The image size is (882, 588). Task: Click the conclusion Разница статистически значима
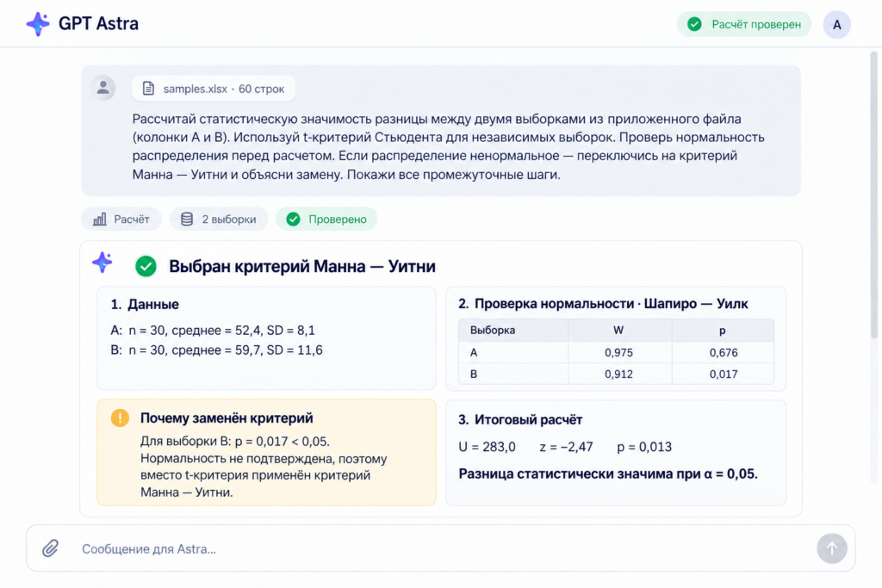608,473
